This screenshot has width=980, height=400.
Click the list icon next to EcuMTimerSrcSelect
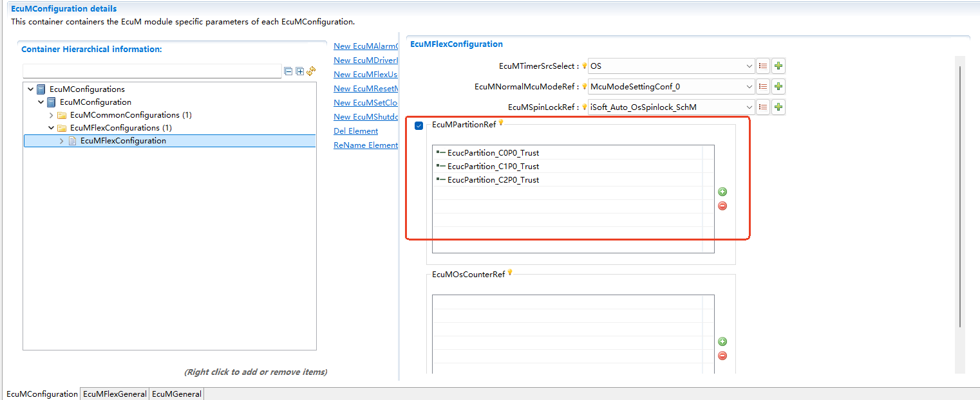tap(763, 66)
